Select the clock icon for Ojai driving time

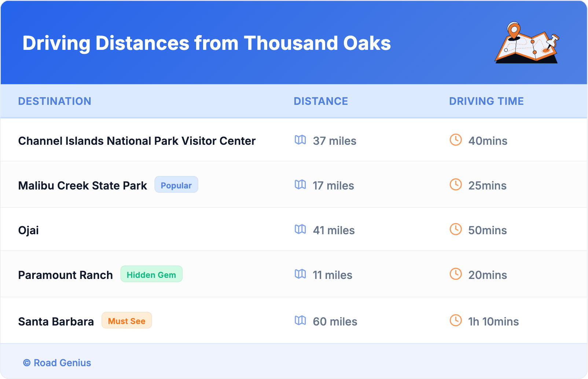(456, 230)
